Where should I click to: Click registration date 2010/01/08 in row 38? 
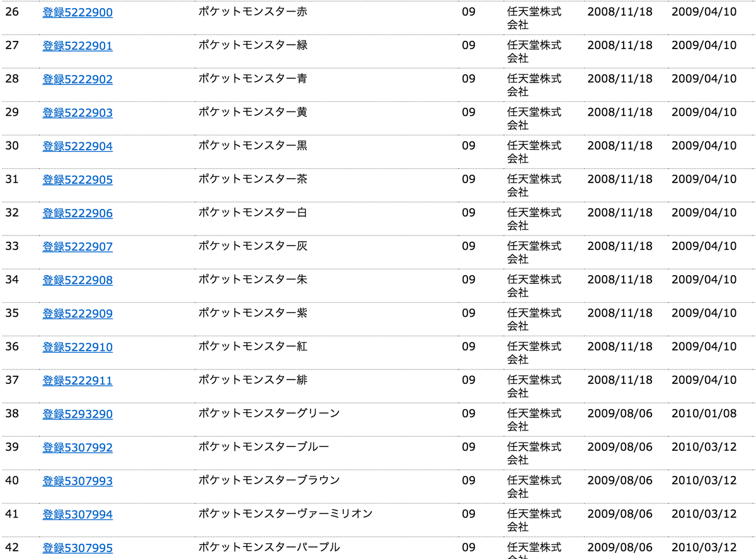tap(704, 413)
